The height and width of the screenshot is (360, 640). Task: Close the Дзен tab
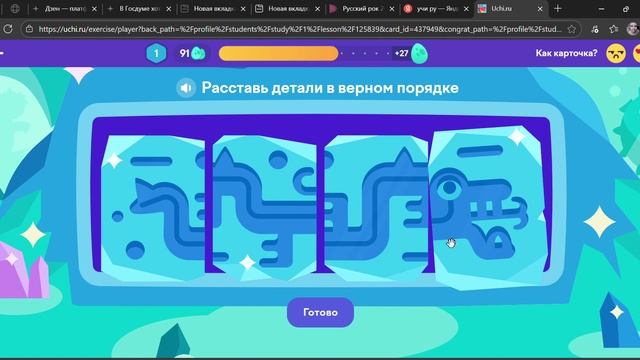pos(94,9)
